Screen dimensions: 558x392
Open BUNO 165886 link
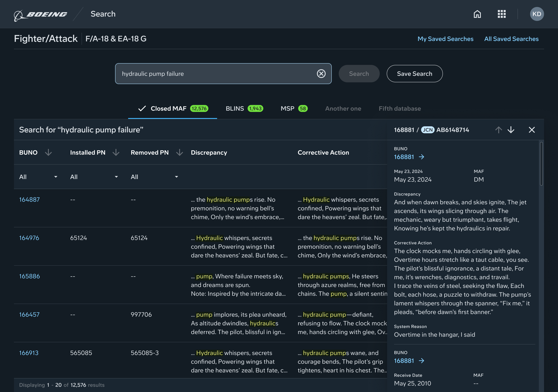(29, 276)
